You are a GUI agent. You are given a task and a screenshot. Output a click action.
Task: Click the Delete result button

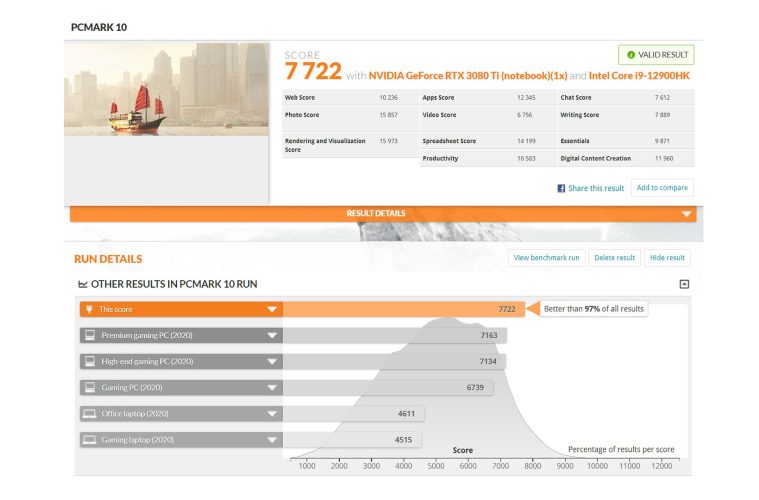coord(614,258)
